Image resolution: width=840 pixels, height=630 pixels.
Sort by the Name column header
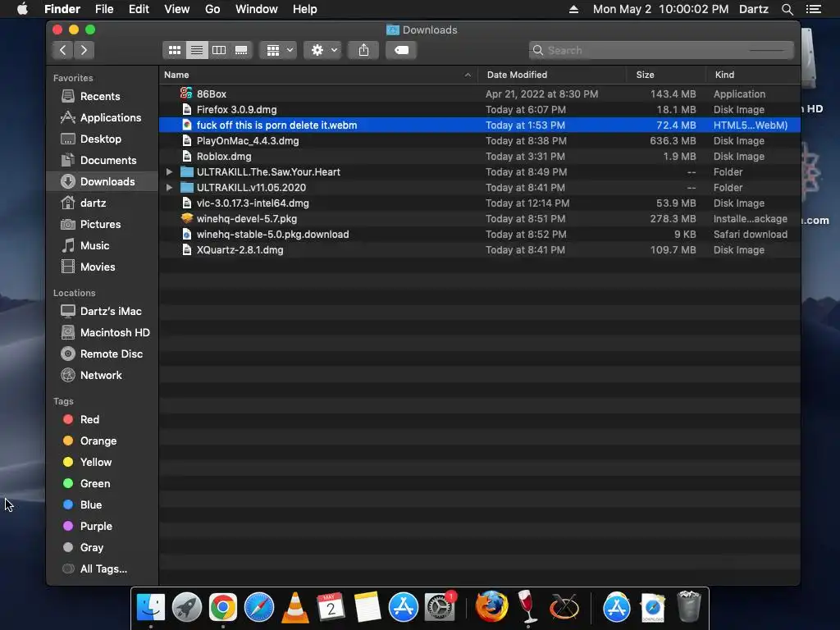click(318, 75)
